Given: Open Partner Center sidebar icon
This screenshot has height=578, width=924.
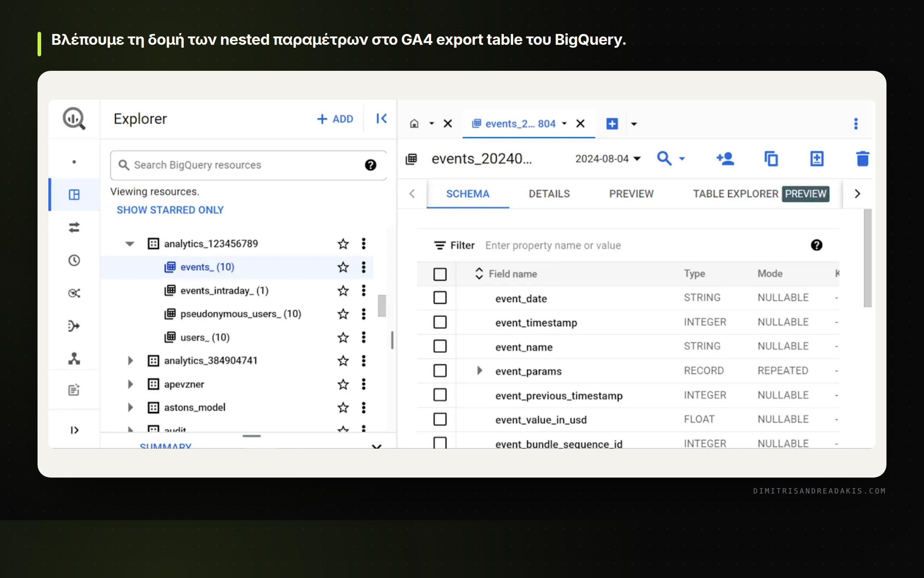Looking at the screenshot, I should tap(74, 359).
